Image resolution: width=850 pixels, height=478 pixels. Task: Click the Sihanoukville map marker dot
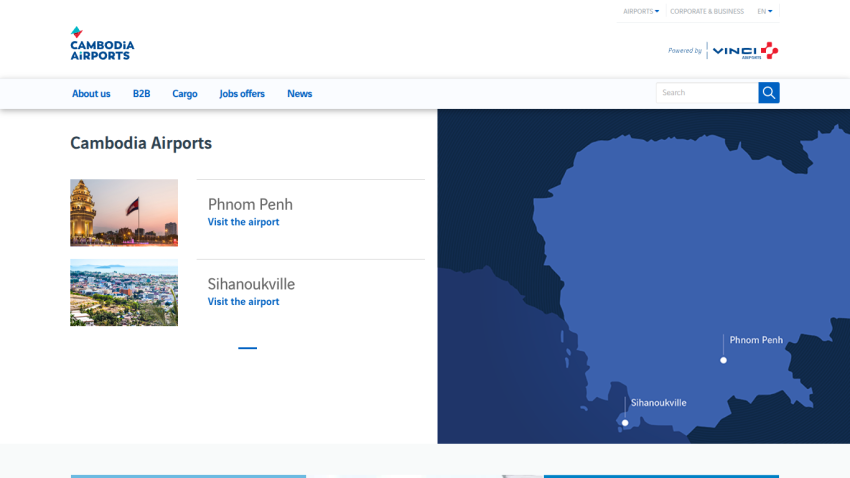click(625, 423)
